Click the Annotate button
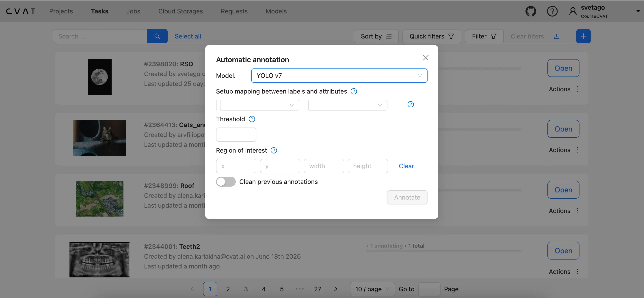 click(x=407, y=197)
